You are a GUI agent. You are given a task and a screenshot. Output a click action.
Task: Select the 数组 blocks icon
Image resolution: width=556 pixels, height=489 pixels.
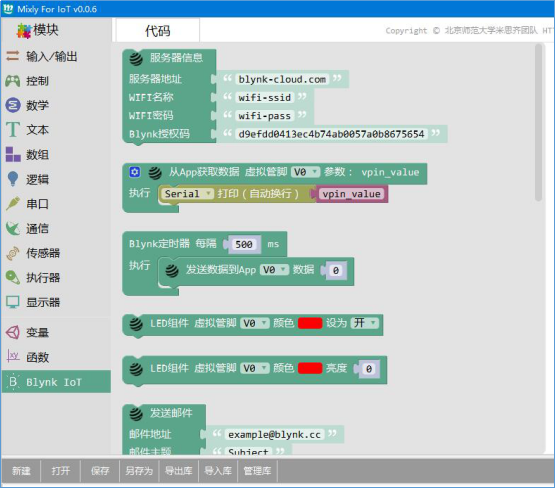click(13, 154)
